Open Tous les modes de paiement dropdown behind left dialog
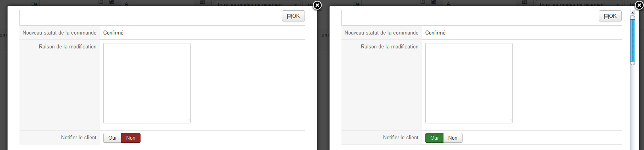The width and height of the screenshot is (644, 150). tap(257, 4)
